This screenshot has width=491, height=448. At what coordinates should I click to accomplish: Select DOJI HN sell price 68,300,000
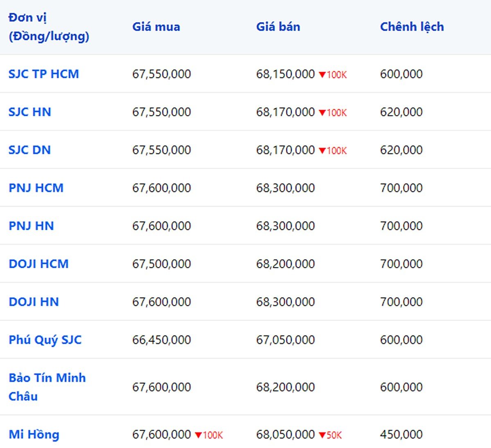coord(286,302)
